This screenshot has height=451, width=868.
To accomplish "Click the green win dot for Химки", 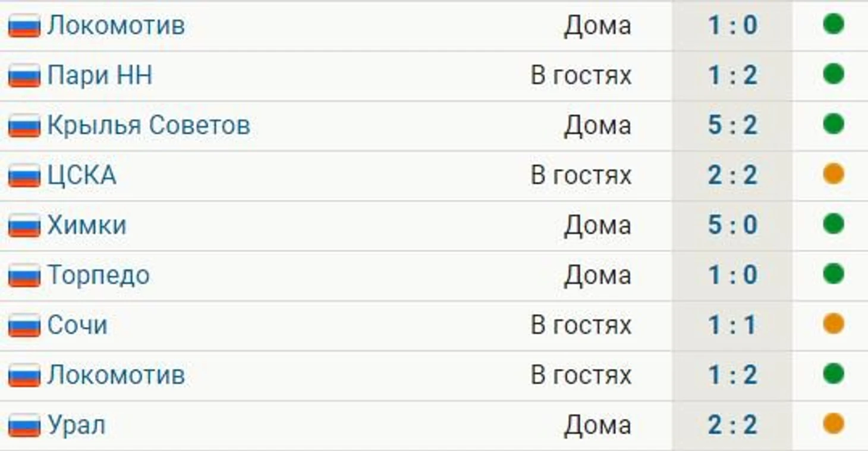I will 834,224.
